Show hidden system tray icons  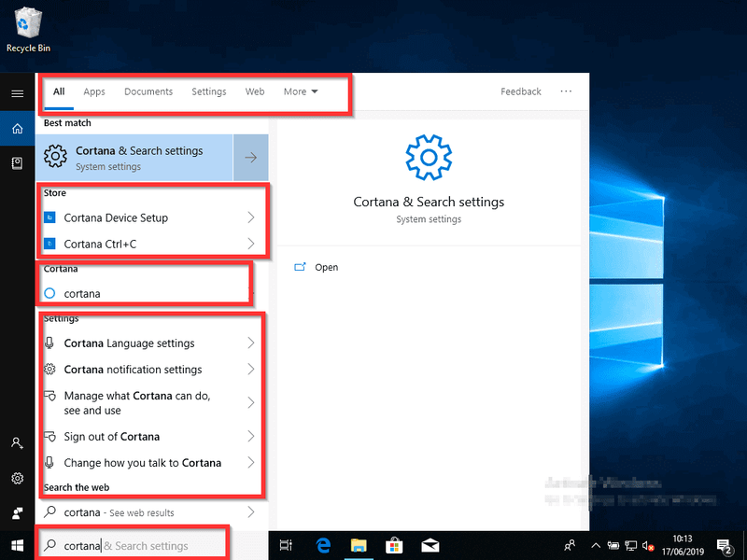point(596,546)
